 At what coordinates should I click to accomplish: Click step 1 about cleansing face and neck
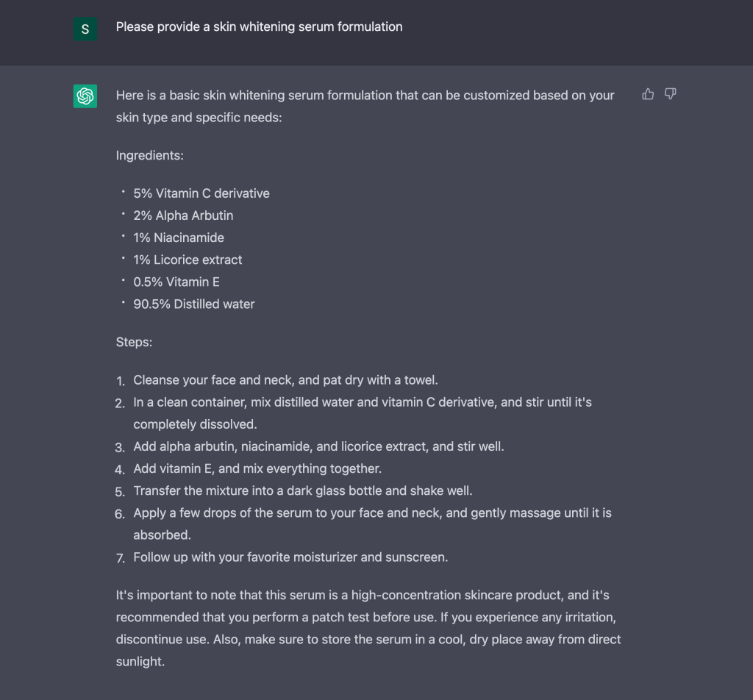coord(285,380)
